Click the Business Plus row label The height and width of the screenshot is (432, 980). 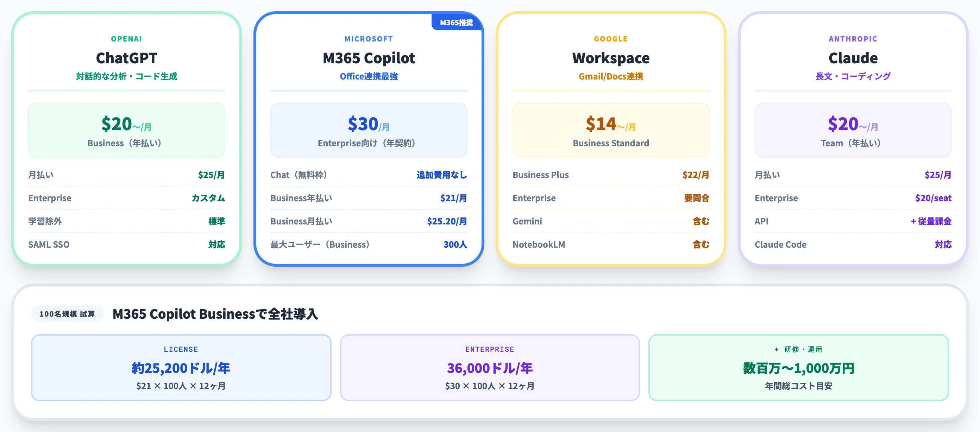click(541, 175)
